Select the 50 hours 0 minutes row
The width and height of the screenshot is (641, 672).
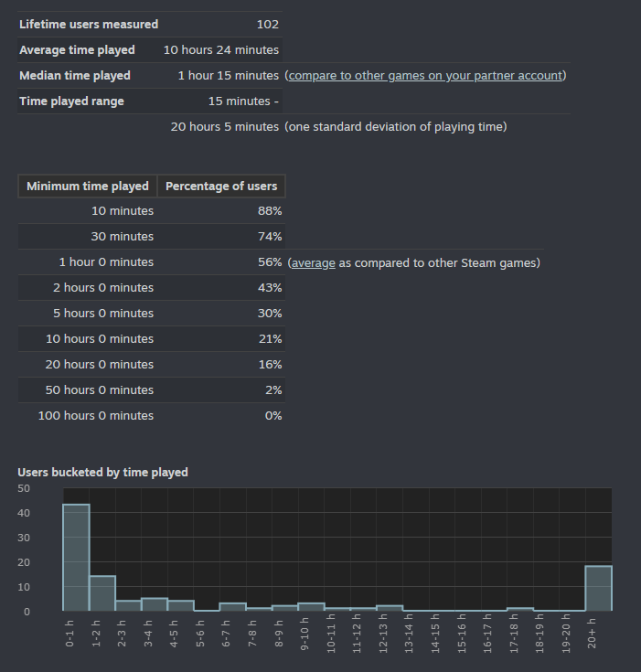coord(152,390)
